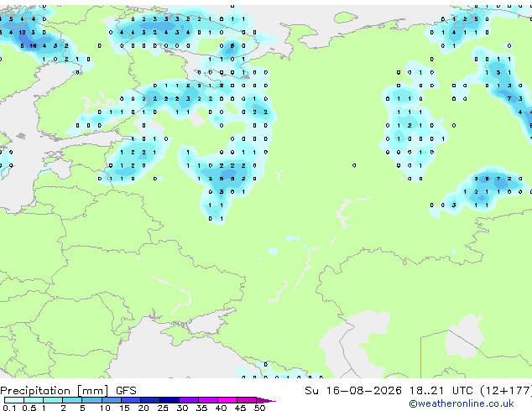Click the '40' legend scale label

(x=221, y=408)
